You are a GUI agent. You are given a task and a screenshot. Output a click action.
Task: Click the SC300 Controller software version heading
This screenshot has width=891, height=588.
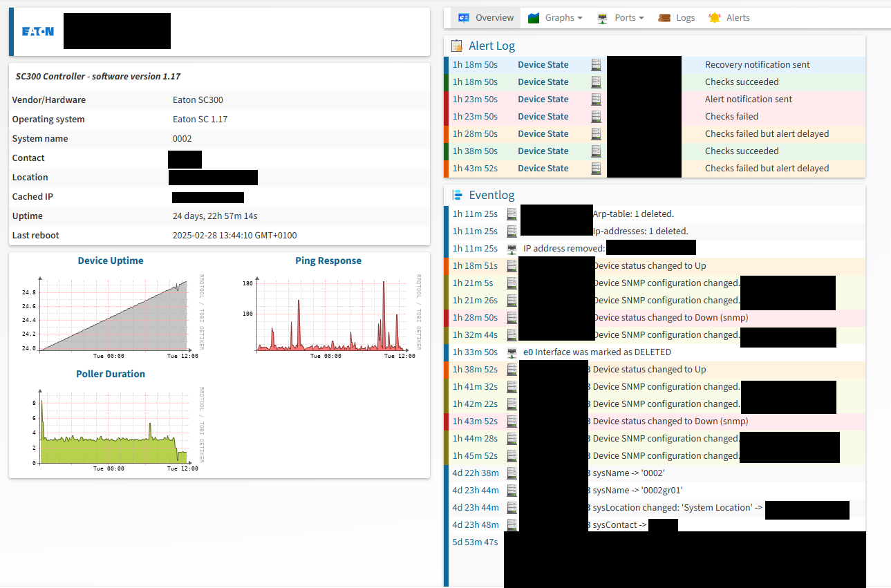tap(98, 77)
